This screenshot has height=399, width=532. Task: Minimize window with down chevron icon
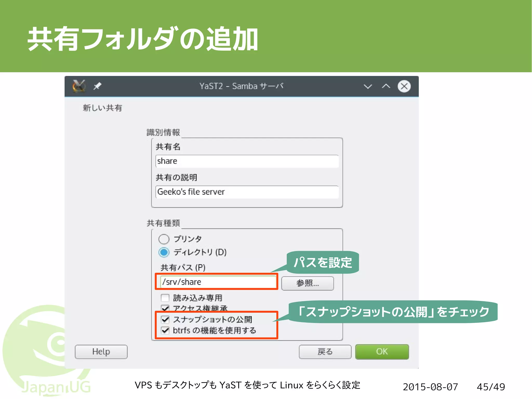[368, 86]
